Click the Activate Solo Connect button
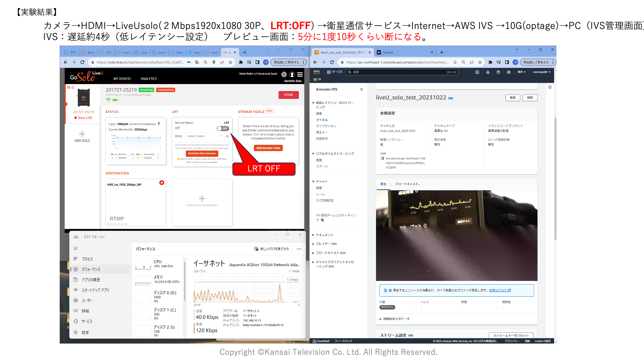Screen dimensions: 644x362 (202, 153)
